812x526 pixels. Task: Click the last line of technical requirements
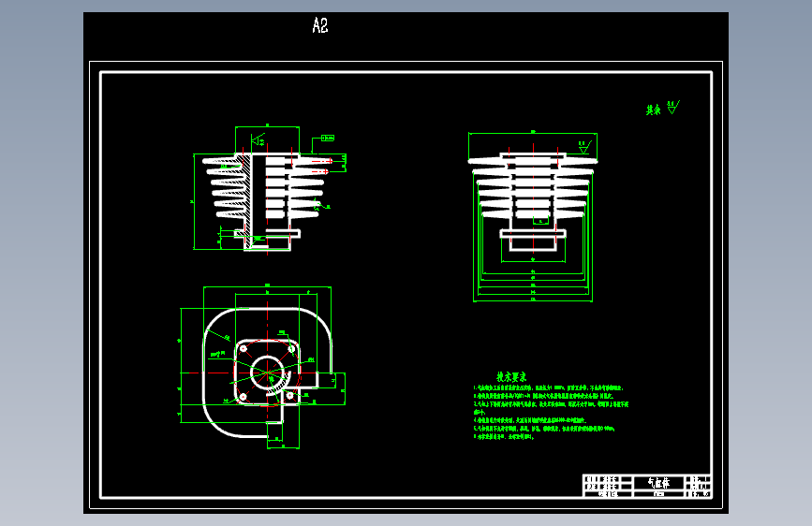504,436
